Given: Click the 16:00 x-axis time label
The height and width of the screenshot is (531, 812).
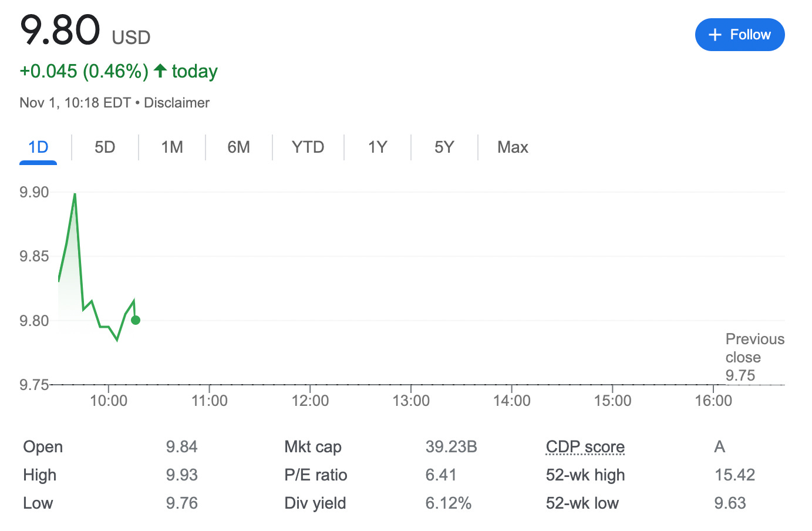Looking at the screenshot, I should (713, 401).
